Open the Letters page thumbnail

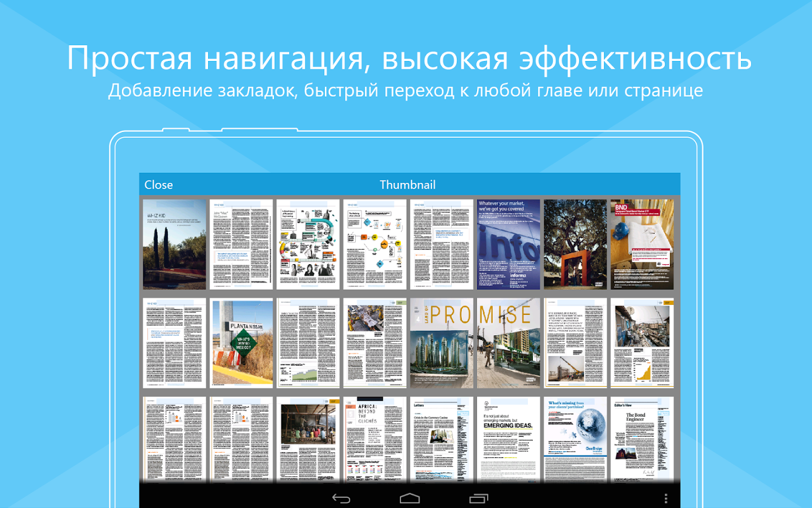click(442, 439)
